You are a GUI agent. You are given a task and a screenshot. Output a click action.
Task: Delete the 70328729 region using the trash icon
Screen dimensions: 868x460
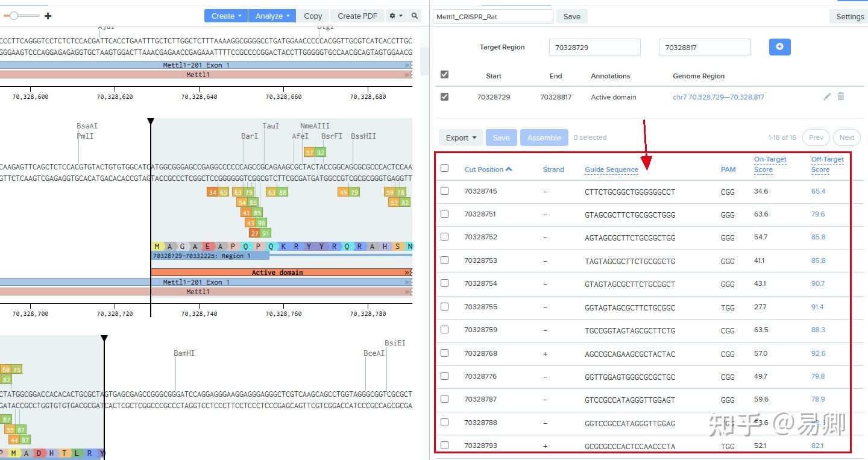[841, 96]
